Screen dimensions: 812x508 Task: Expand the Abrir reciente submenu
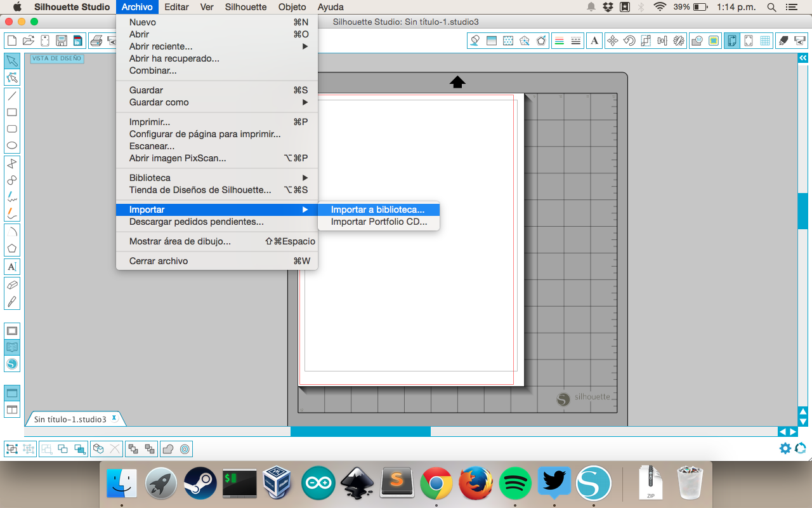pyautogui.click(x=217, y=46)
